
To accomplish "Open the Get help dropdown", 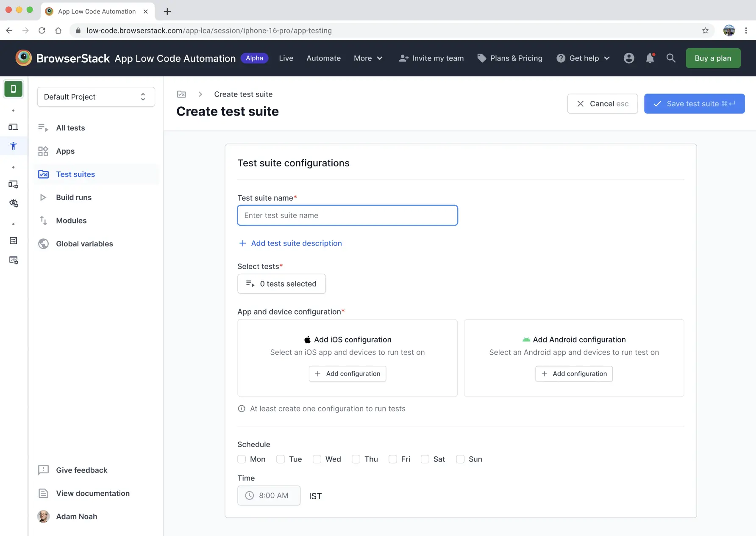I will click(x=583, y=58).
